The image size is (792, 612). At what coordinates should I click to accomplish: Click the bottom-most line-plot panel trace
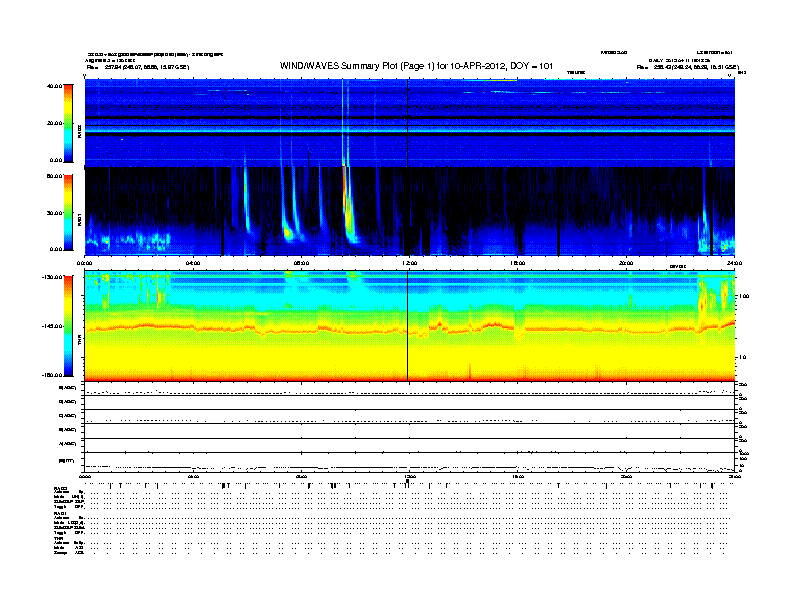410,468
